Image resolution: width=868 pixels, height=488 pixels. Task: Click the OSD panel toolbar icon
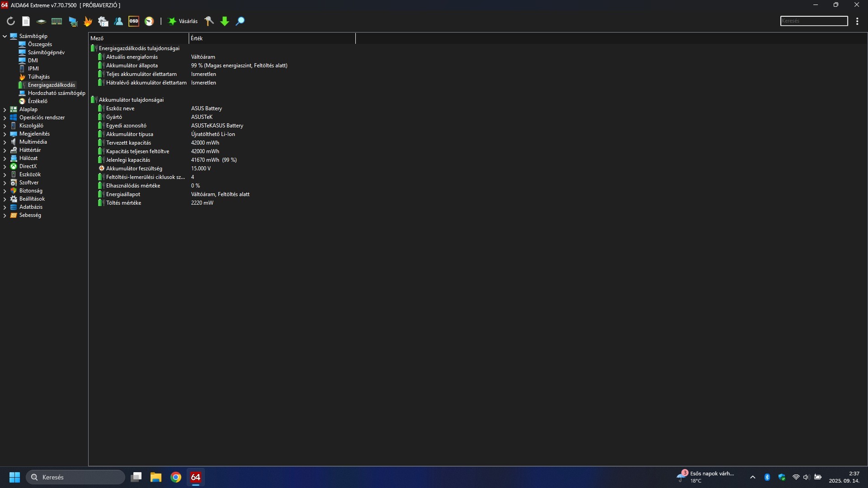pos(134,21)
